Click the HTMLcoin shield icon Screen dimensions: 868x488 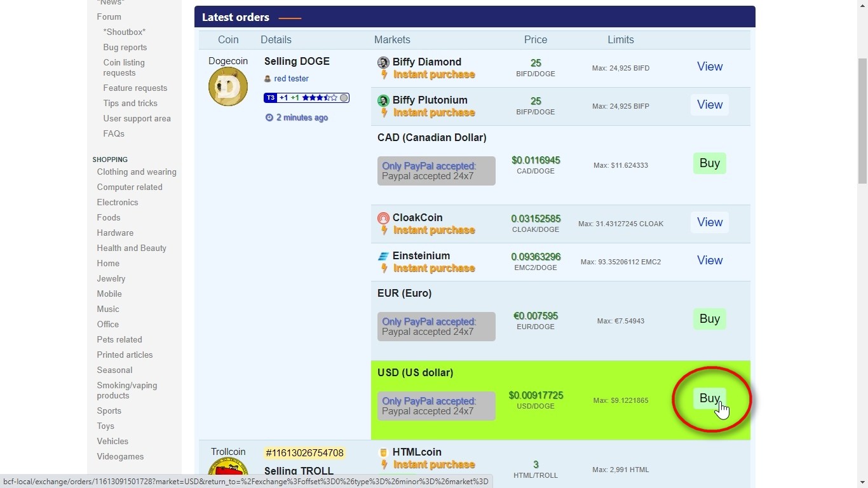click(383, 452)
